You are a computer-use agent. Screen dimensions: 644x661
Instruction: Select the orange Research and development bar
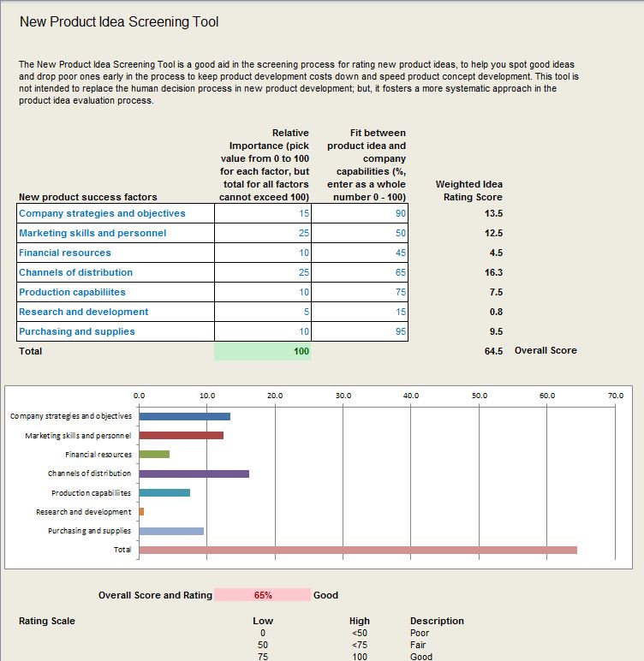[141, 512]
